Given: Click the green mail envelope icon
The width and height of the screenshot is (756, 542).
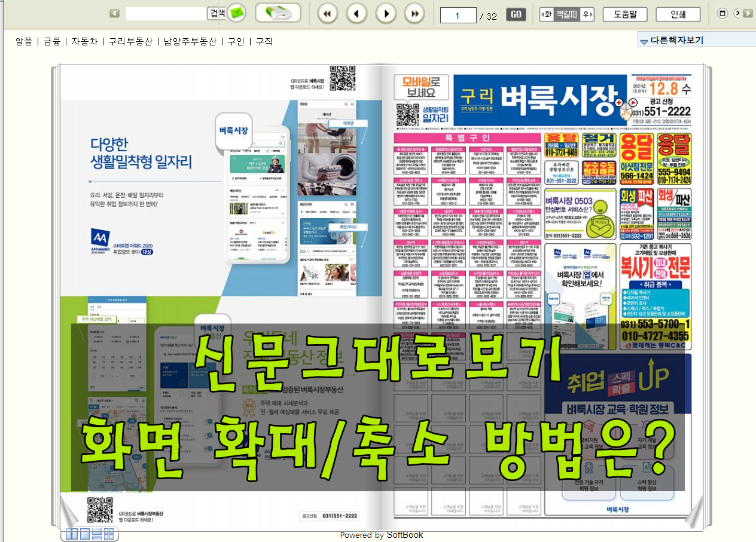Looking at the screenshot, I should [237, 13].
